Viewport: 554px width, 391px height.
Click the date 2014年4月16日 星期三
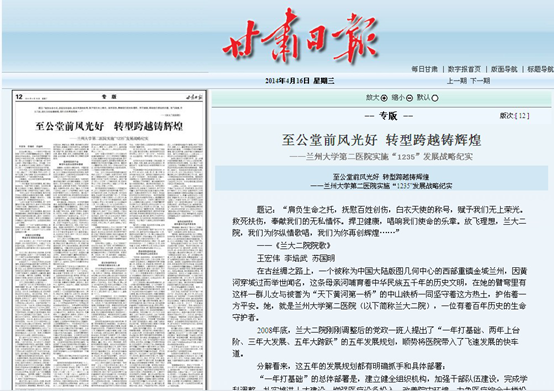[300, 81]
